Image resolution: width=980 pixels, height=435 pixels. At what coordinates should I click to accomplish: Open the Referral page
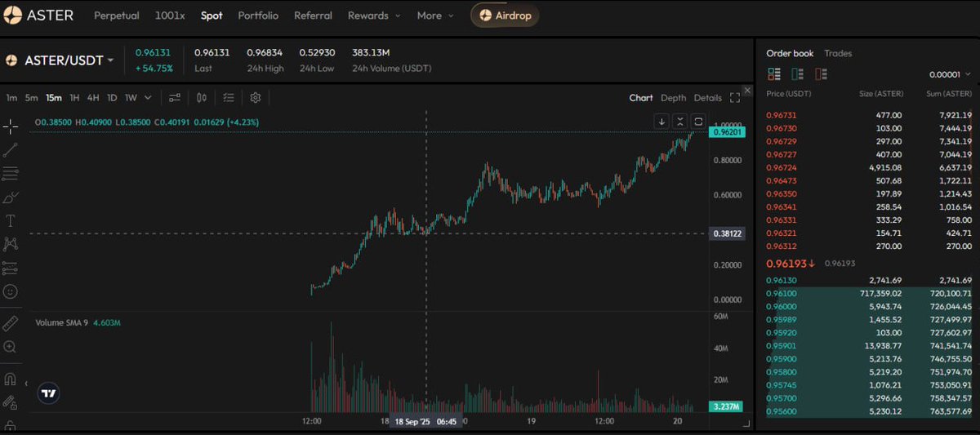[x=313, y=16]
